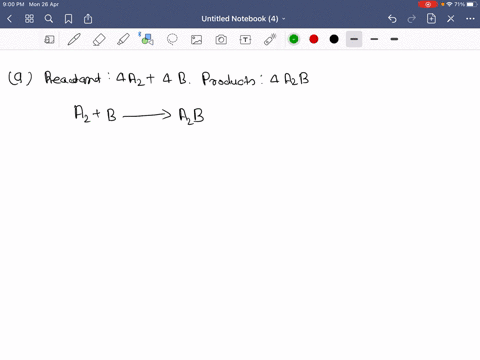
Task: Select the Pen tool
Action: tap(74, 39)
